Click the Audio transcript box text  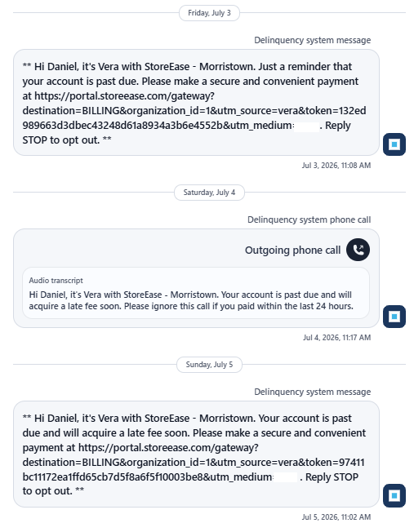click(x=191, y=300)
